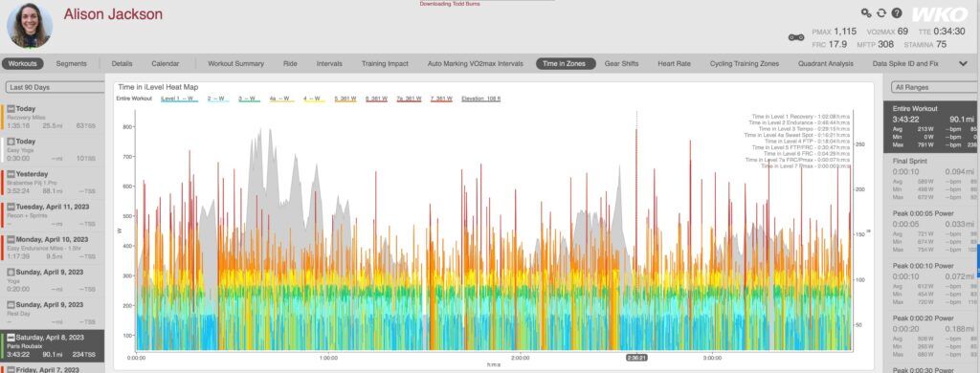
Task: Toggle the level 7a 361 W legend series
Action: tap(410, 99)
